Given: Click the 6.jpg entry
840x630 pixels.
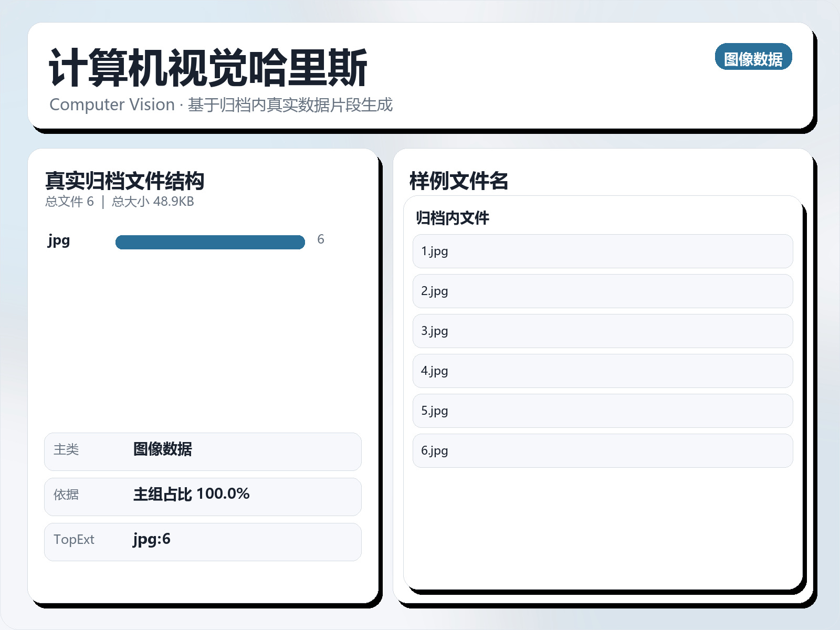Looking at the screenshot, I should (602, 451).
